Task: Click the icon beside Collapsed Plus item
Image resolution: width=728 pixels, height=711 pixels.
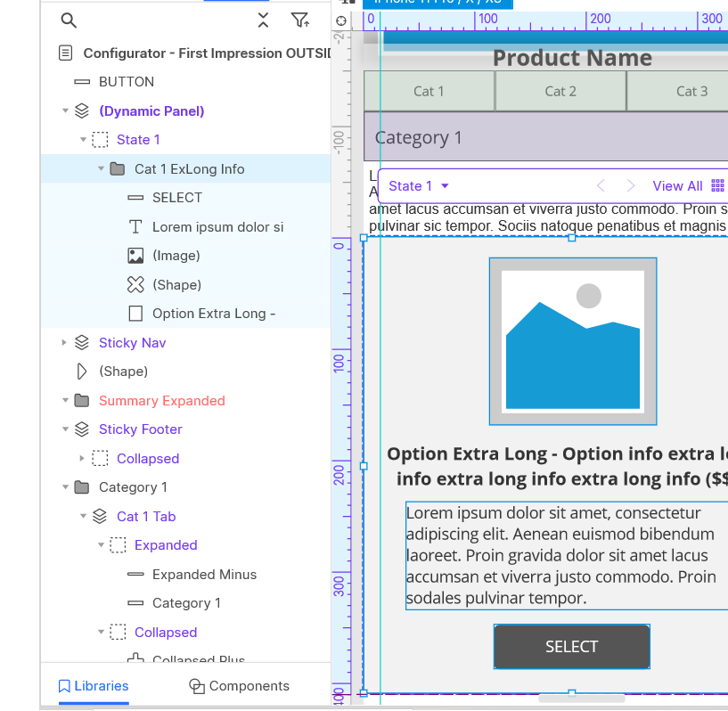Action: pyautogui.click(x=135, y=658)
